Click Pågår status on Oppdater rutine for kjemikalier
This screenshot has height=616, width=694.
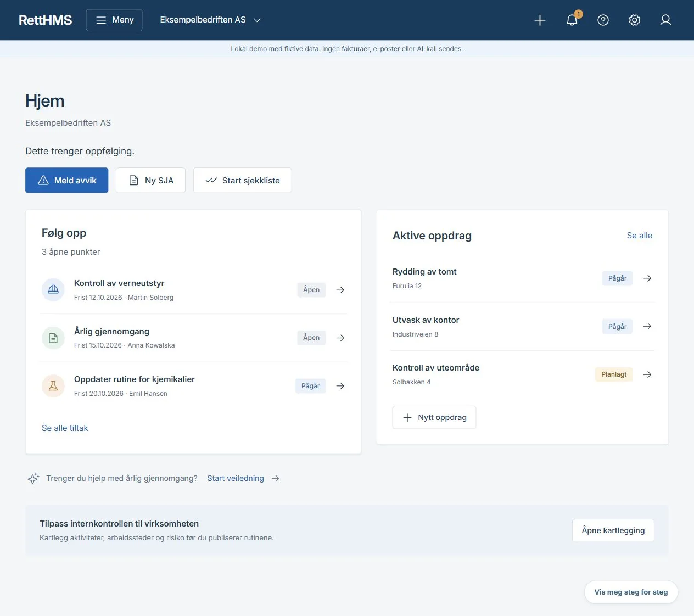point(311,386)
